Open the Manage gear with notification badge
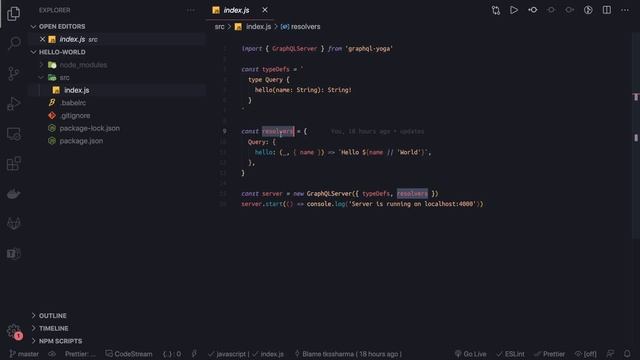 (14, 331)
